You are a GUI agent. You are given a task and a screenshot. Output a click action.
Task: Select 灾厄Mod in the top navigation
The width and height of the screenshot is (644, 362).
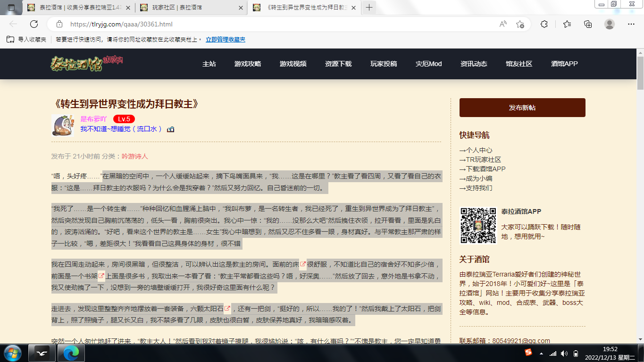point(428,64)
